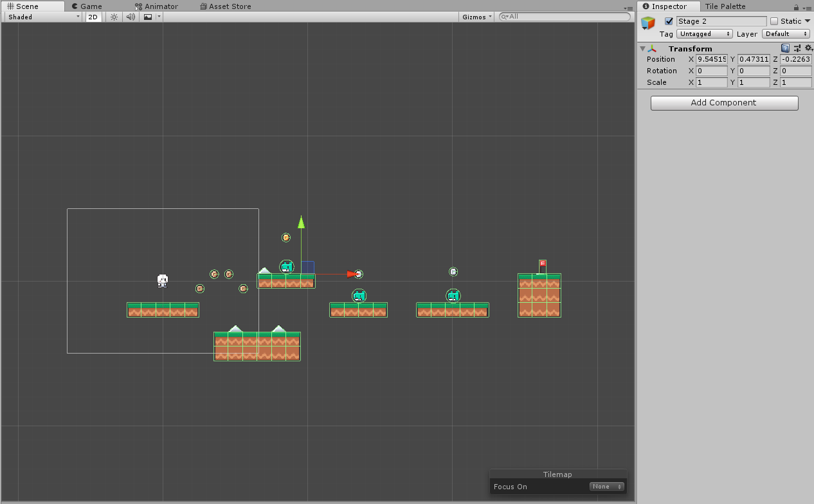
Task: Open the Shaded draw mode dropdown
Action: 43,17
